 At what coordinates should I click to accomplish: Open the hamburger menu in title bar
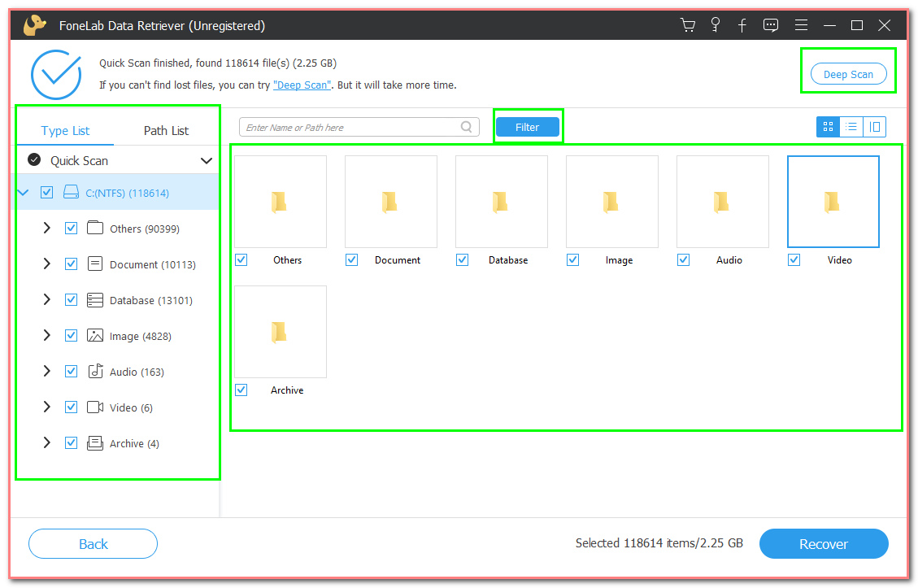click(x=801, y=25)
